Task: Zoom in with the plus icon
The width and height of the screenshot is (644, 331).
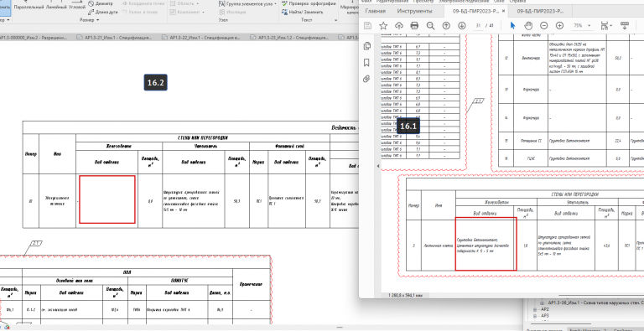Action: [559, 26]
